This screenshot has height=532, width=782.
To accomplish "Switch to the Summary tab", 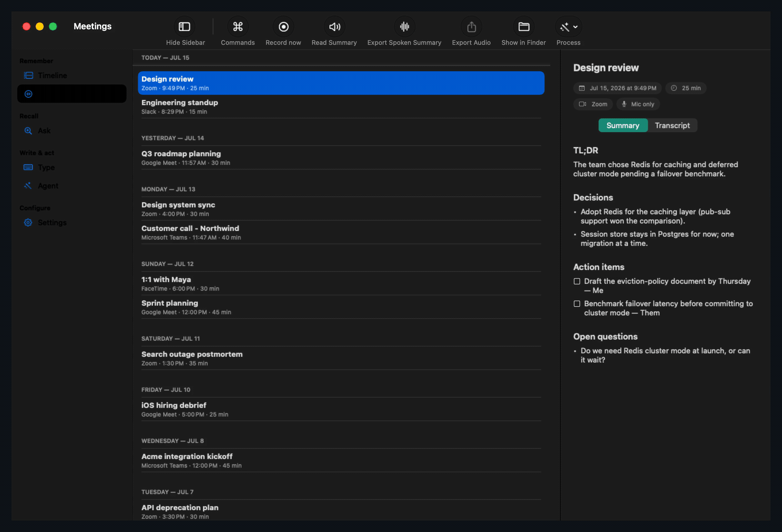I will coord(623,125).
